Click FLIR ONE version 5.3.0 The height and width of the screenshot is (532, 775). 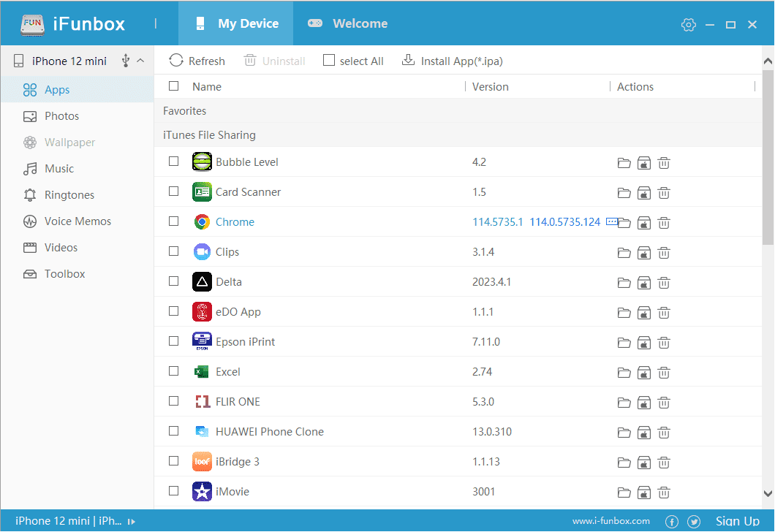click(483, 402)
